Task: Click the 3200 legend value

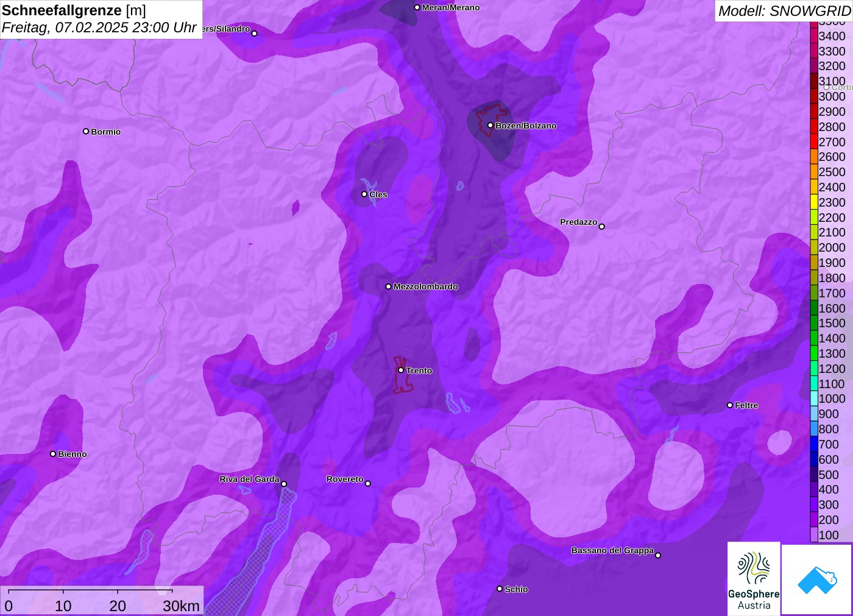Action: [832, 66]
